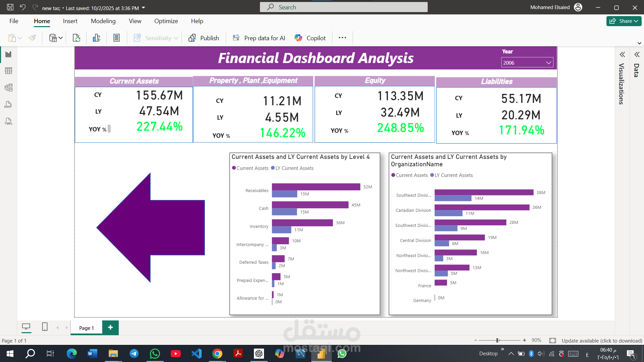Viewport: 644px width, 362px height.
Task: Switch to desktop layout view
Action: point(26,327)
